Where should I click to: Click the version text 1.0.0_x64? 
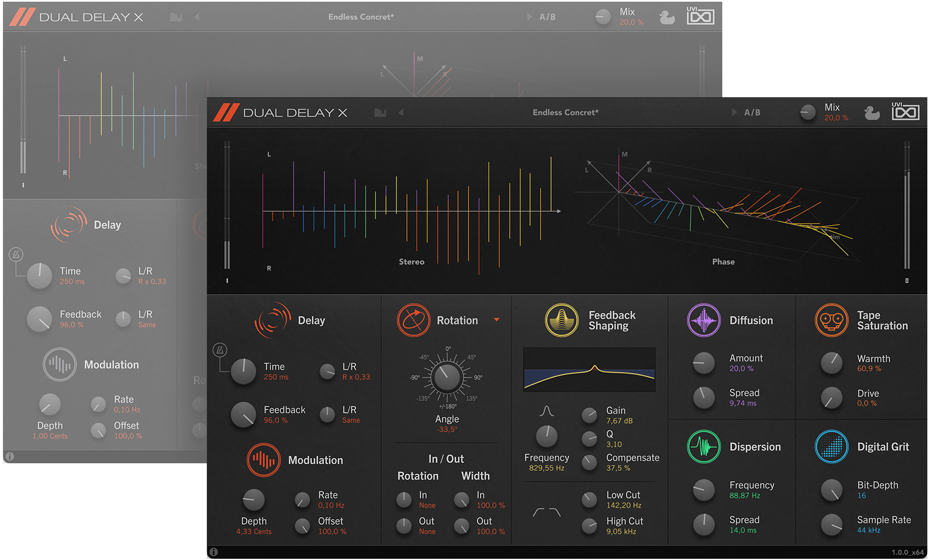click(908, 553)
